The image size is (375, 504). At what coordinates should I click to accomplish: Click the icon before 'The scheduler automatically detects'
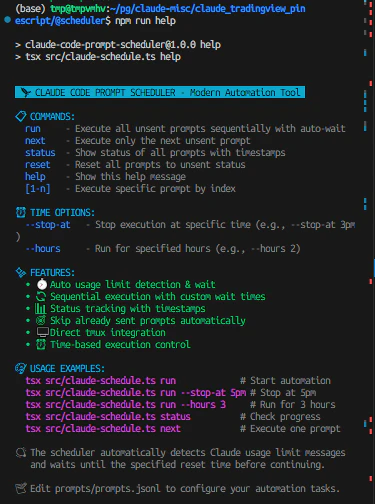click(21, 452)
